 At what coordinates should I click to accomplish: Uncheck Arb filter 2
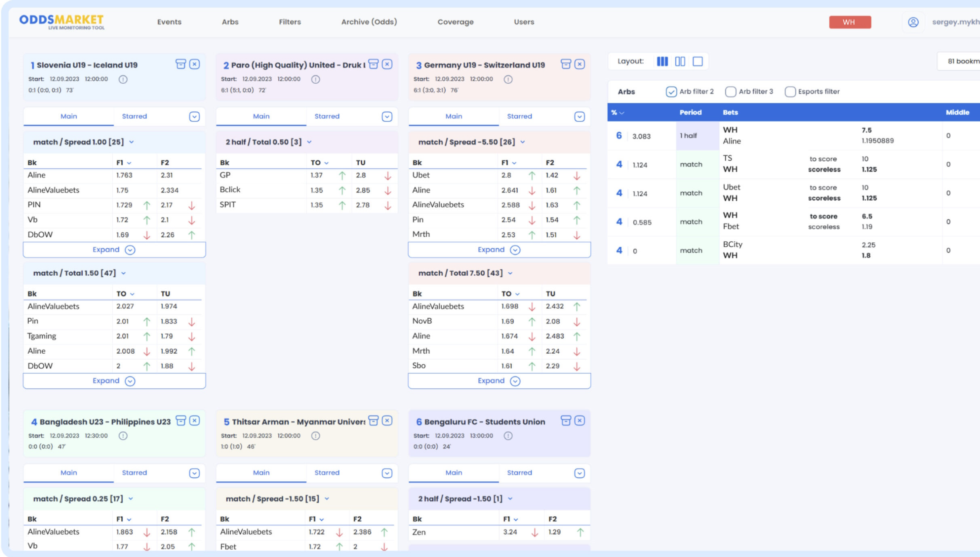tap(671, 91)
